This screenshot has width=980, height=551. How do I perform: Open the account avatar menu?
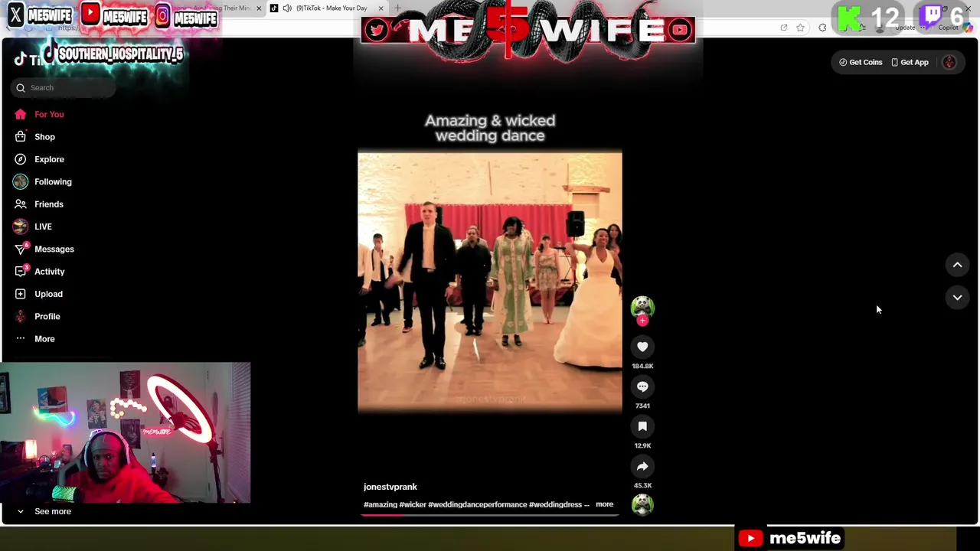pyautogui.click(x=949, y=62)
